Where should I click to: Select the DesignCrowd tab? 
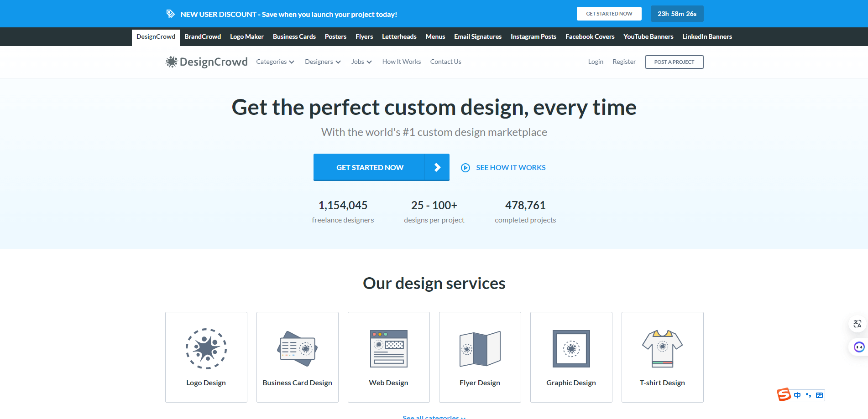(156, 37)
